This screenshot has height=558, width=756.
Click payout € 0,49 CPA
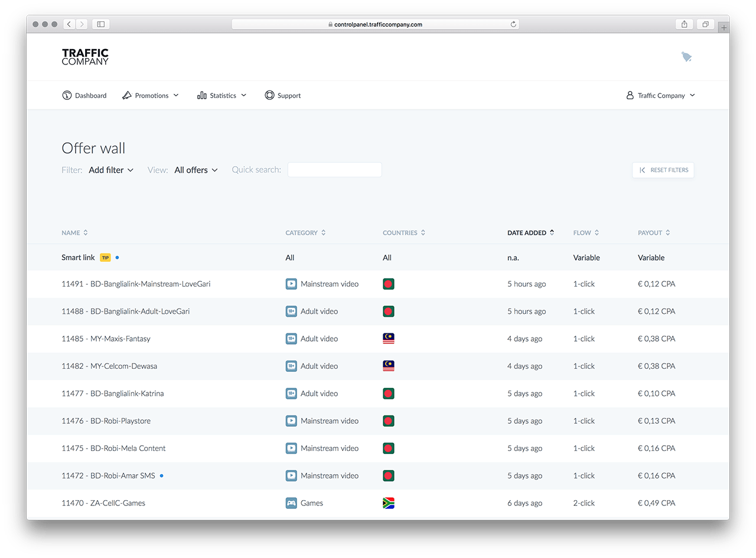(656, 503)
